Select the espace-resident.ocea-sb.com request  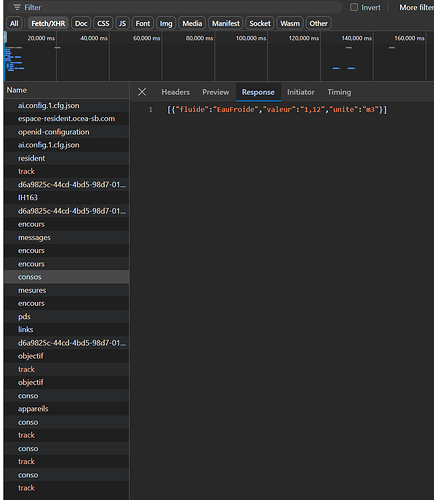[x=67, y=119]
